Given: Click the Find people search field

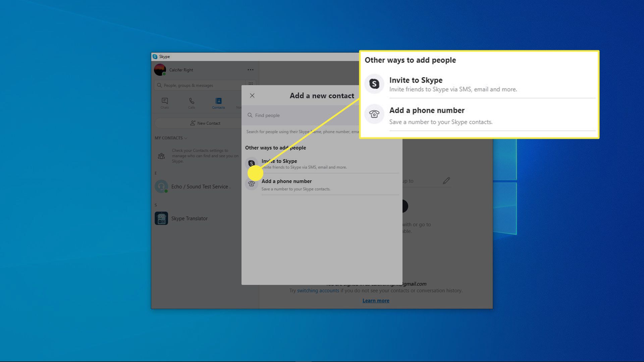Looking at the screenshot, I should tap(302, 115).
